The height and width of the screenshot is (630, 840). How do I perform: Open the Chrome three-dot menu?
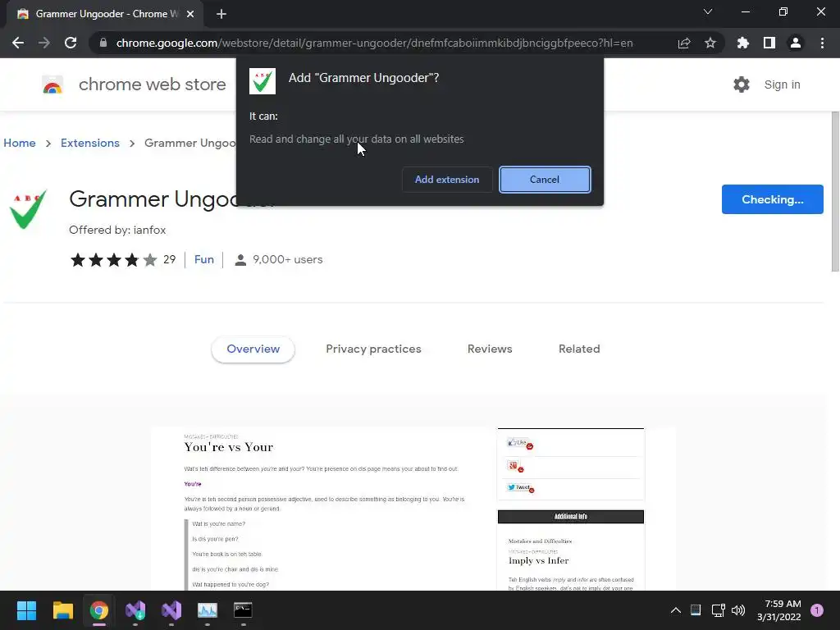click(822, 43)
